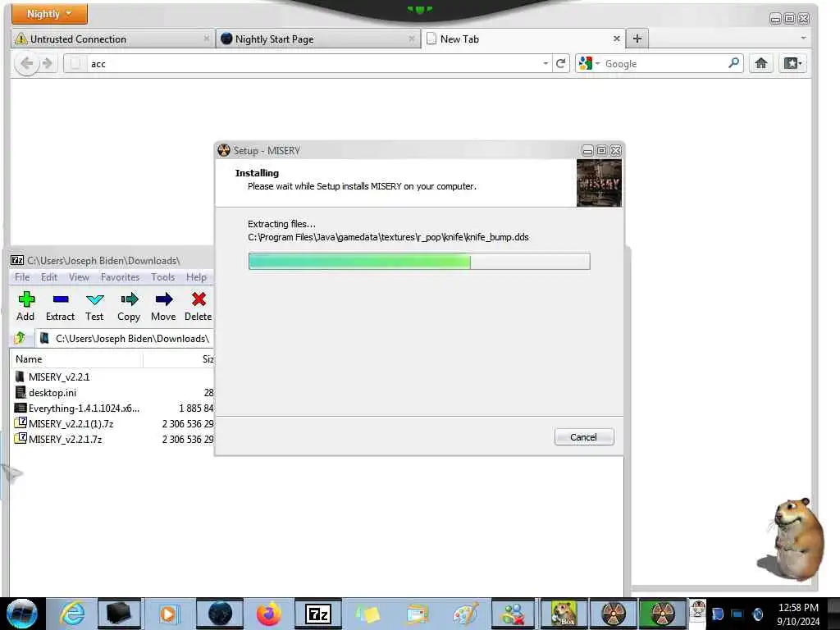Open the File menu in 7-Zip
840x630 pixels.
22,277
